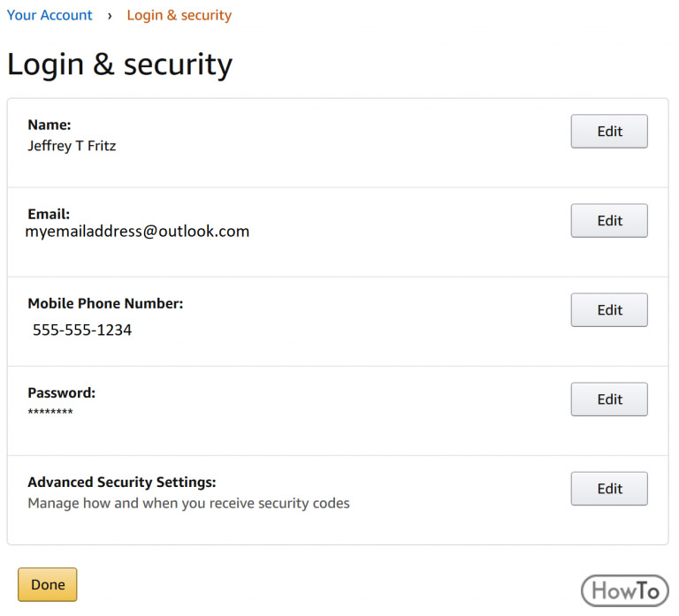Screen dimensions: 679x616
Task: Click the Login & security page heading
Action: [x=120, y=65]
